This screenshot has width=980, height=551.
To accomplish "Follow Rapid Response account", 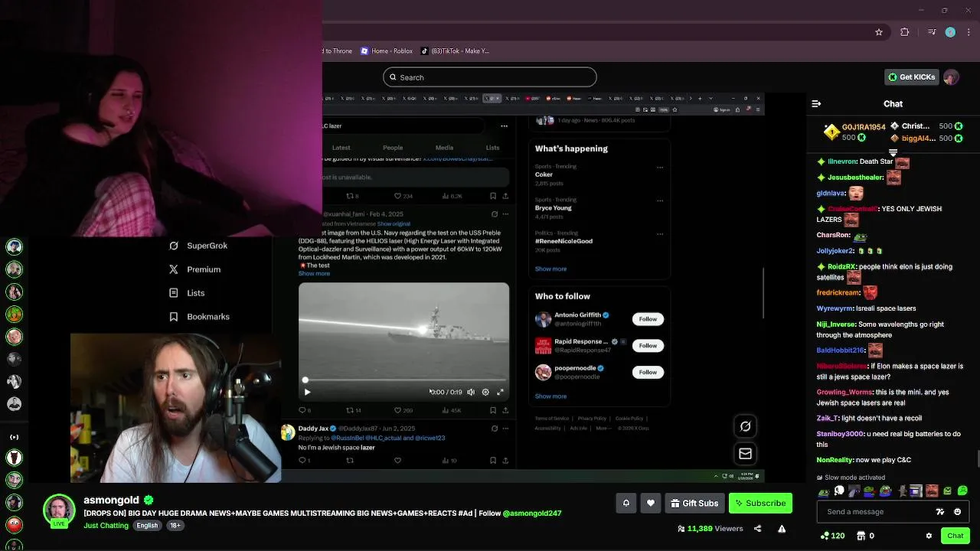I will (648, 346).
